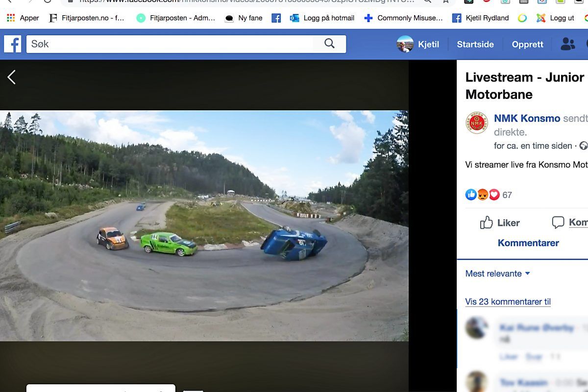Open the Apper bookmarks grid icon

click(11, 18)
